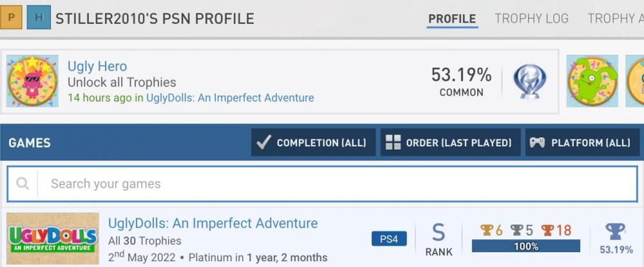The width and height of the screenshot is (644, 267).
Task: Click the orange P badge icon
Action: tap(12, 18)
